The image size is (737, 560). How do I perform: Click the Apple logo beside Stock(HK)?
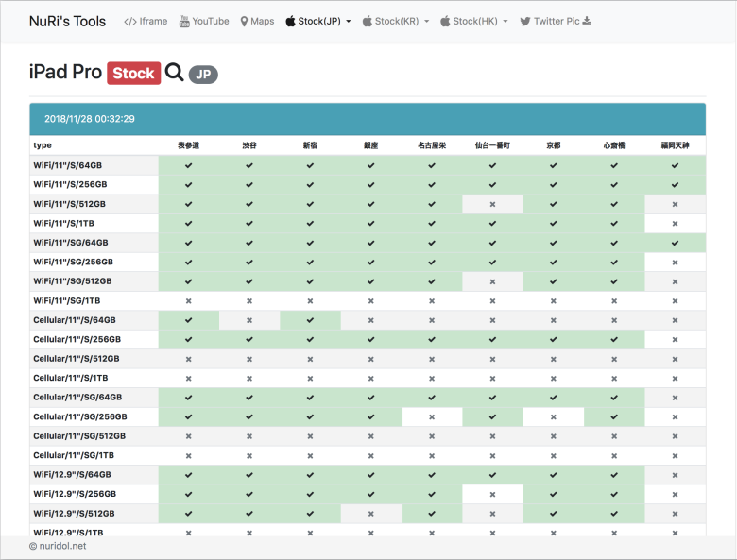[x=445, y=22]
